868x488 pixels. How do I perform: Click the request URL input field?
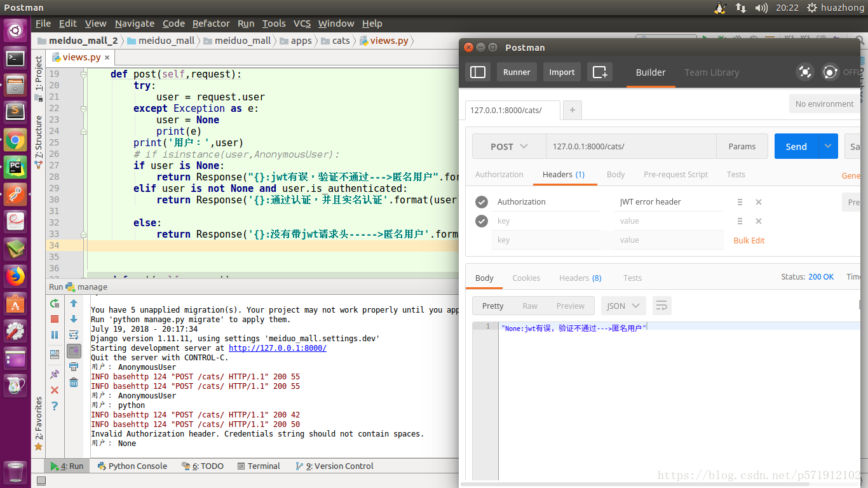click(x=631, y=146)
